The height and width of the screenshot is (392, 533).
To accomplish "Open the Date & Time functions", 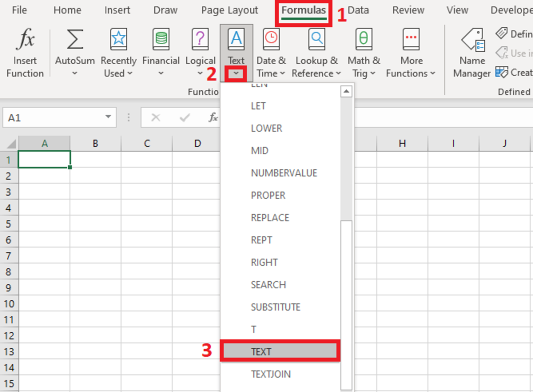I will [271, 53].
